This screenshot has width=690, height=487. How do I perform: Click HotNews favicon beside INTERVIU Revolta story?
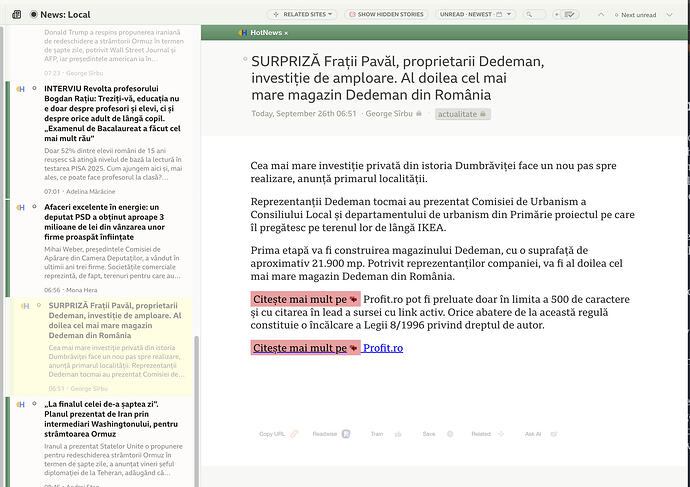pyautogui.click(x=21, y=89)
